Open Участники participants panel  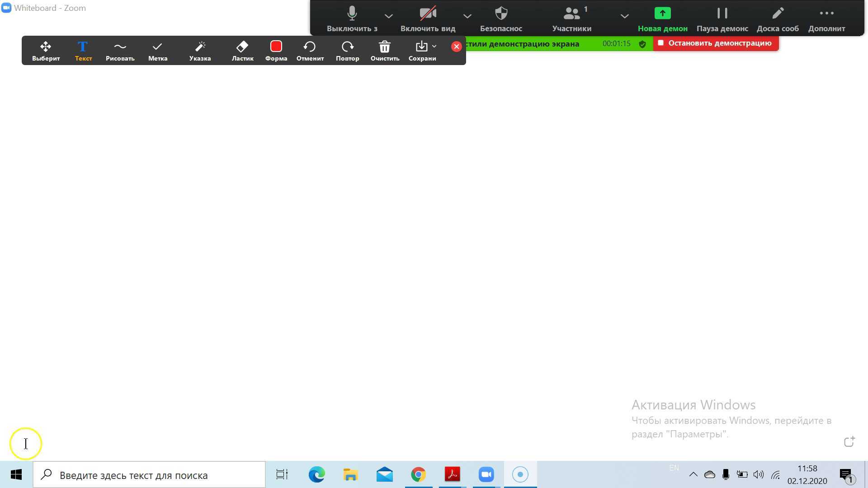pyautogui.click(x=571, y=19)
